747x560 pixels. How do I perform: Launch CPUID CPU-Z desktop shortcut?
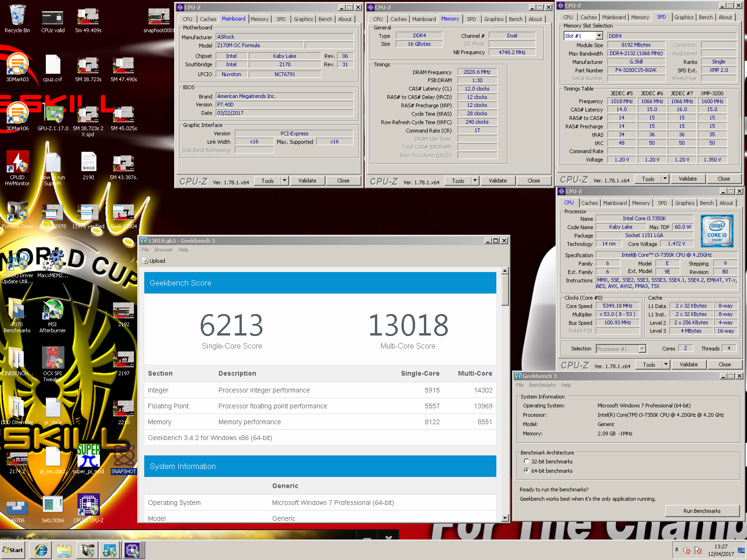88,509
